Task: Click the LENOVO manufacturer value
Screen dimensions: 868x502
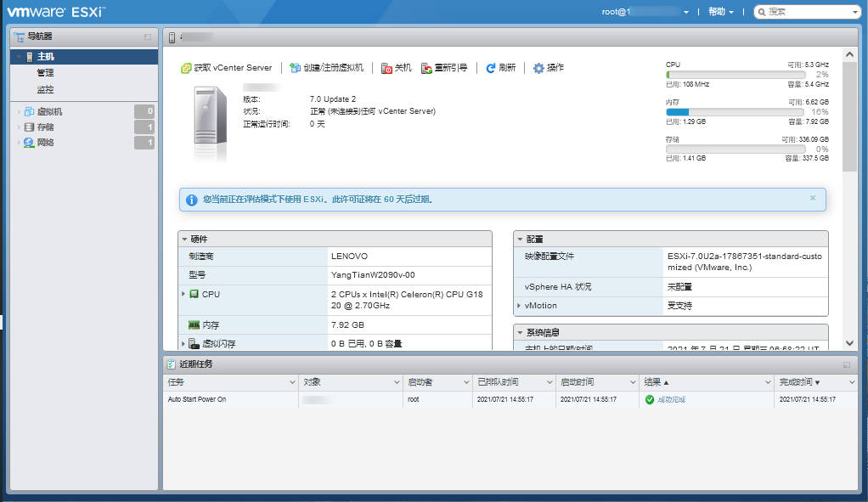Action: (349, 257)
